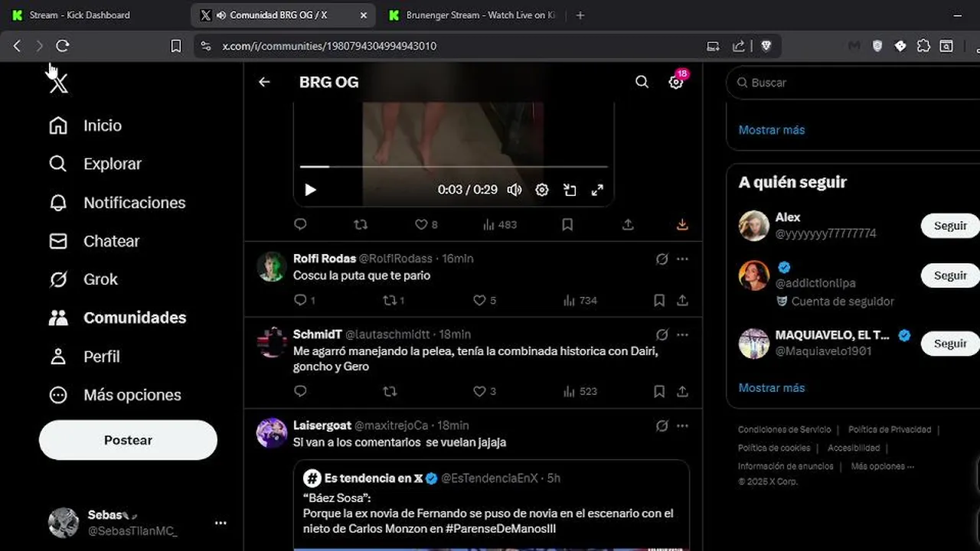This screenshot has width=980, height=551.
Task: Open Grok explain on Rolfi Rodas post
Action: (662, 259)
